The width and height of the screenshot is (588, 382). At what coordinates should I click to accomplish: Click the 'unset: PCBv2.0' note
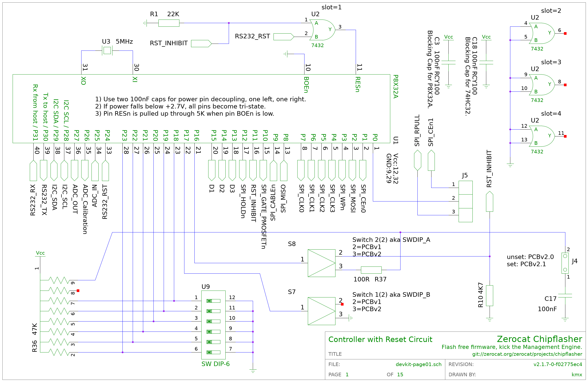(x=530, y=257)
